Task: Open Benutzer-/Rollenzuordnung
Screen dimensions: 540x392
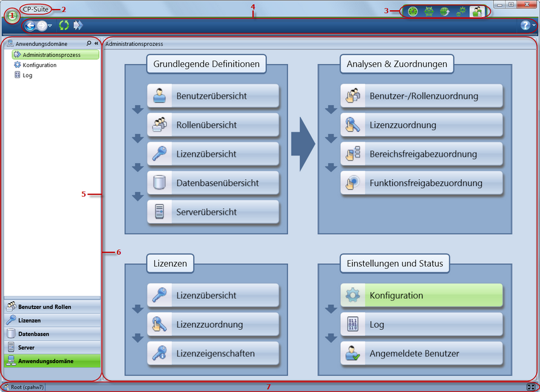Action: pos(421,96)
